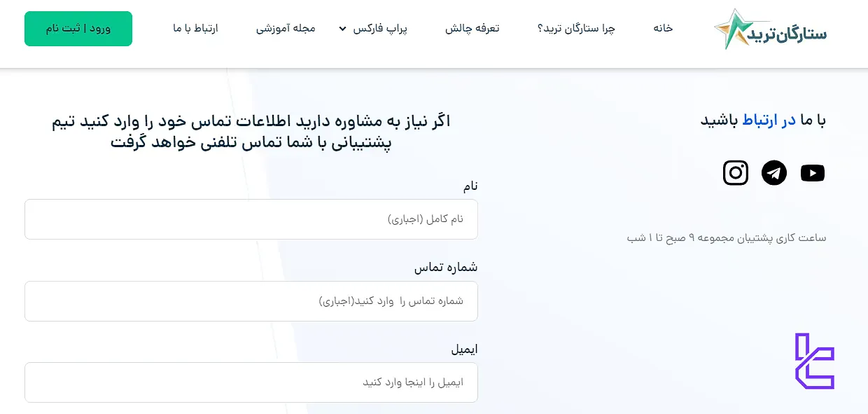Click the ایمیل input field
The height and width of the screenshot is (414, 868).
[x=251, y=382]
